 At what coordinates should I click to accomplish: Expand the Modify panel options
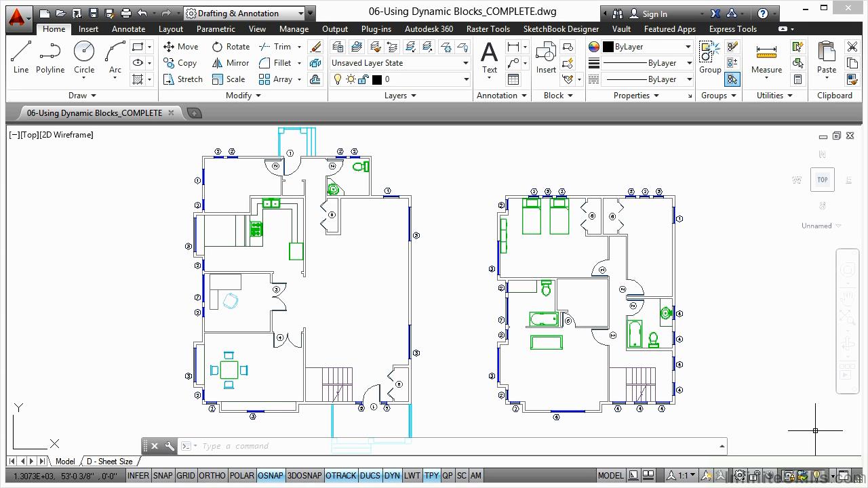point(243,96)
